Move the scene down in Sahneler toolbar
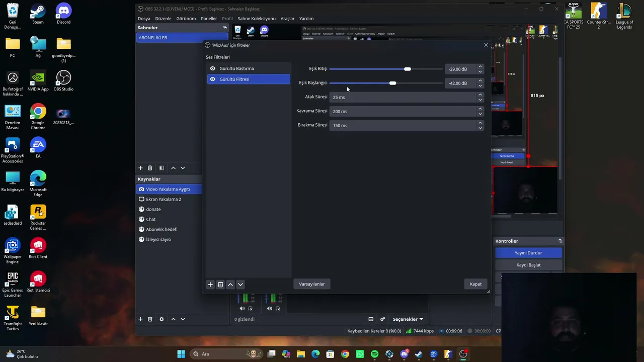The width and height of the screenshot is (644, 362). tap(183, 168)
